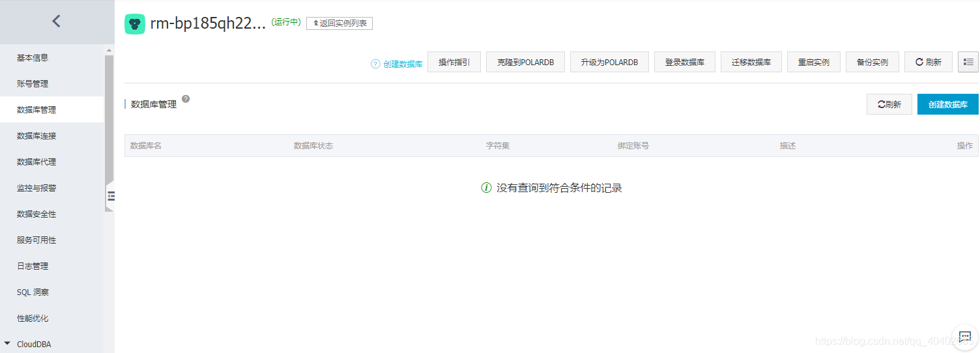Image resolution: width=980 pixels, height=353 pixels.
Task: Collapse sidebar with the back chevron
Action: pos(56,21)
